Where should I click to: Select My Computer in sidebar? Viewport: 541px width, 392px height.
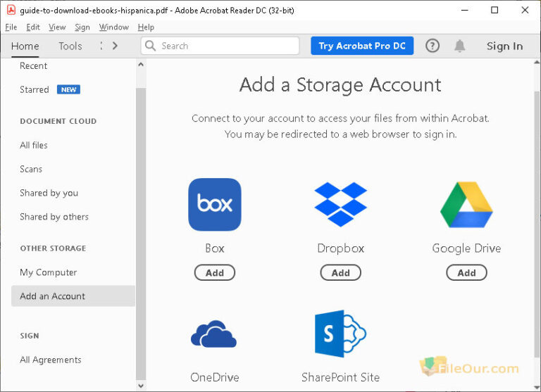point(49,272)
